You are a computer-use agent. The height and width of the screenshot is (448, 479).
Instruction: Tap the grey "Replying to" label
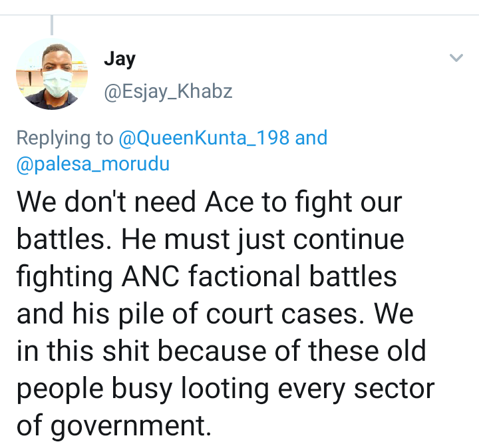coord(65,138)
